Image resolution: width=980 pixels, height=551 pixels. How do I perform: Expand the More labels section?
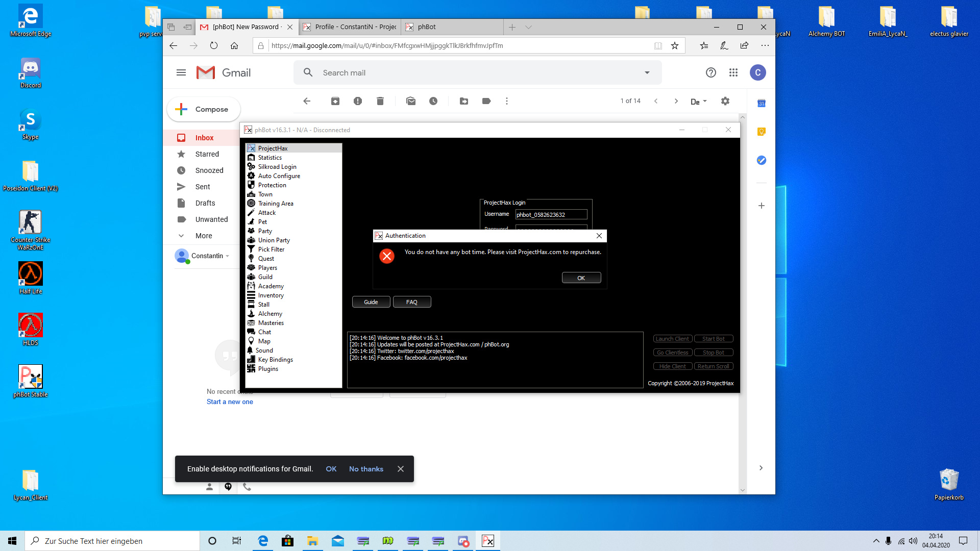coord(203,236)
